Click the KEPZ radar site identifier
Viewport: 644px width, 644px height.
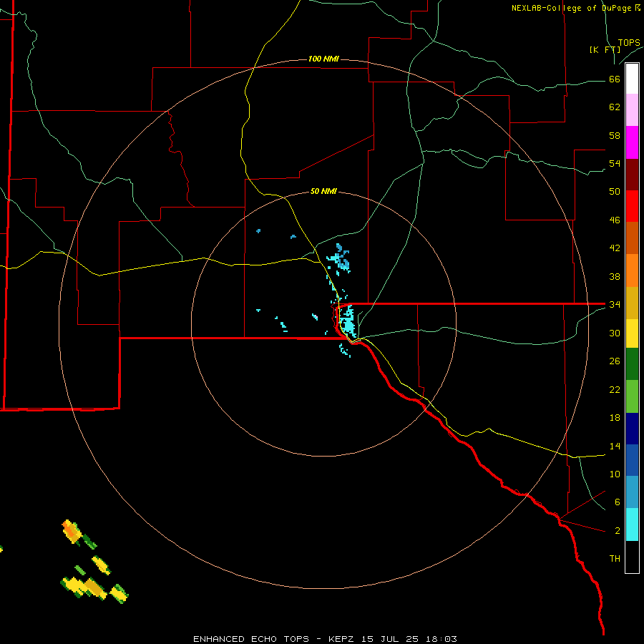tap(343, 639)
